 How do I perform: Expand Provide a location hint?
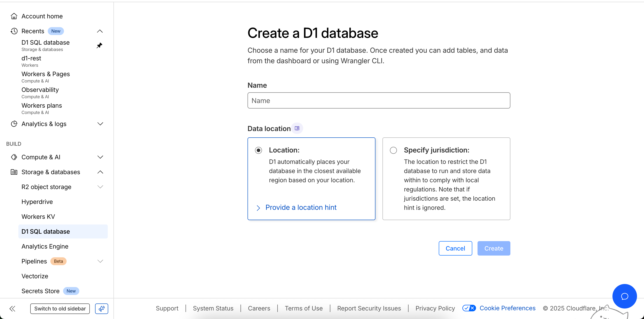(301, 207)
